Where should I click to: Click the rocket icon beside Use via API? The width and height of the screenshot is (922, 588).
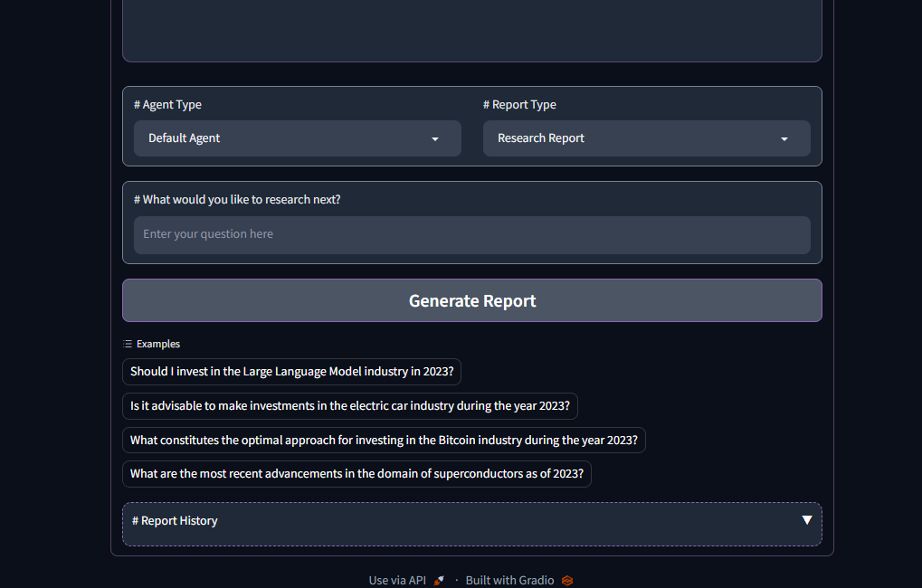[439, 581]
